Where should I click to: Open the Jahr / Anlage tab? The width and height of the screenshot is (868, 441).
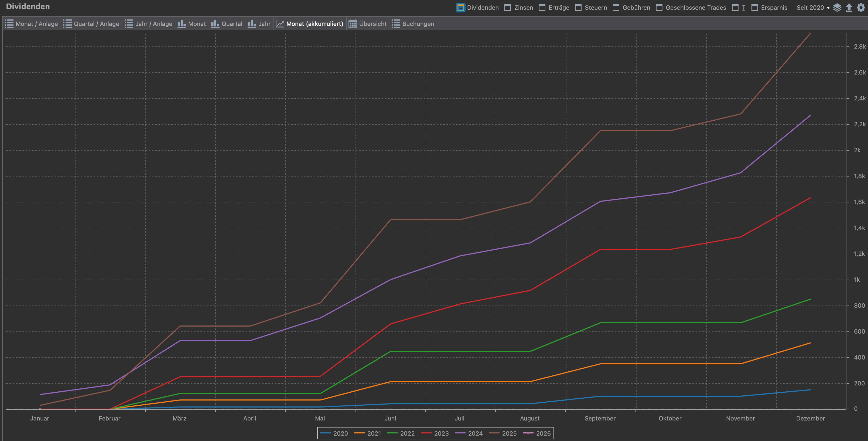(x=148, y=23)
